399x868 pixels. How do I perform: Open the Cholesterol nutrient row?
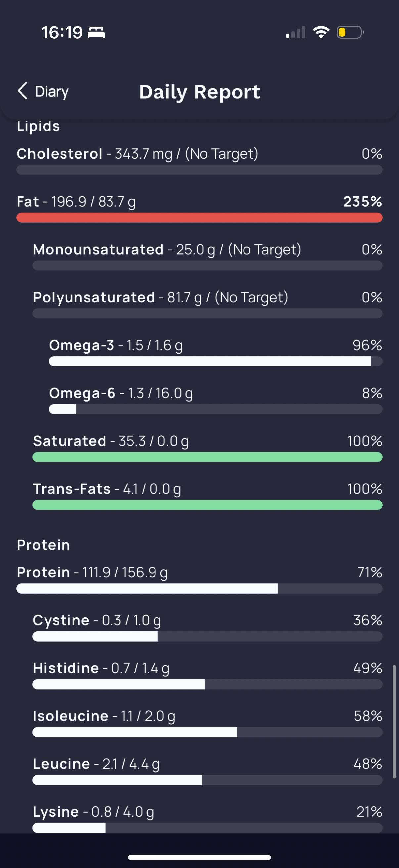[199, 160]
